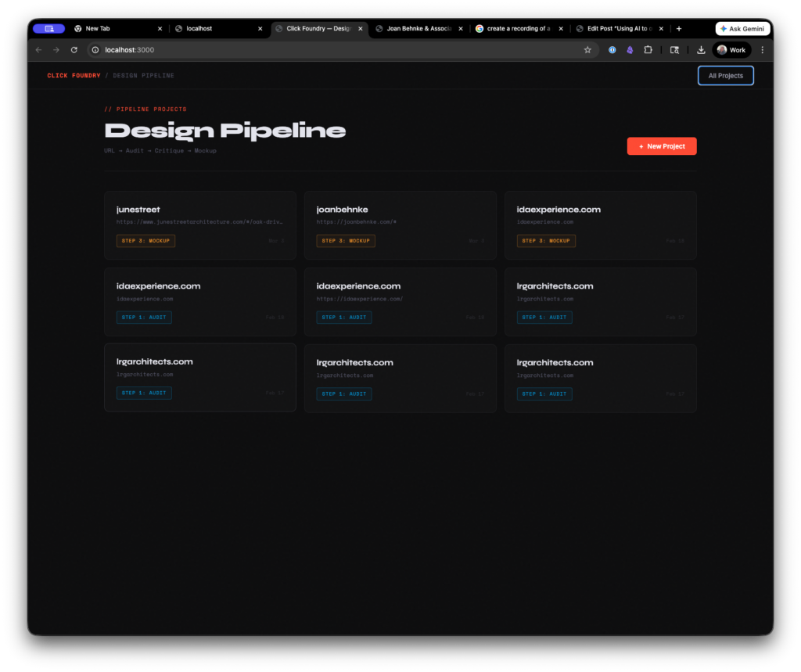Click the back navigation arrow

[39, 50]
